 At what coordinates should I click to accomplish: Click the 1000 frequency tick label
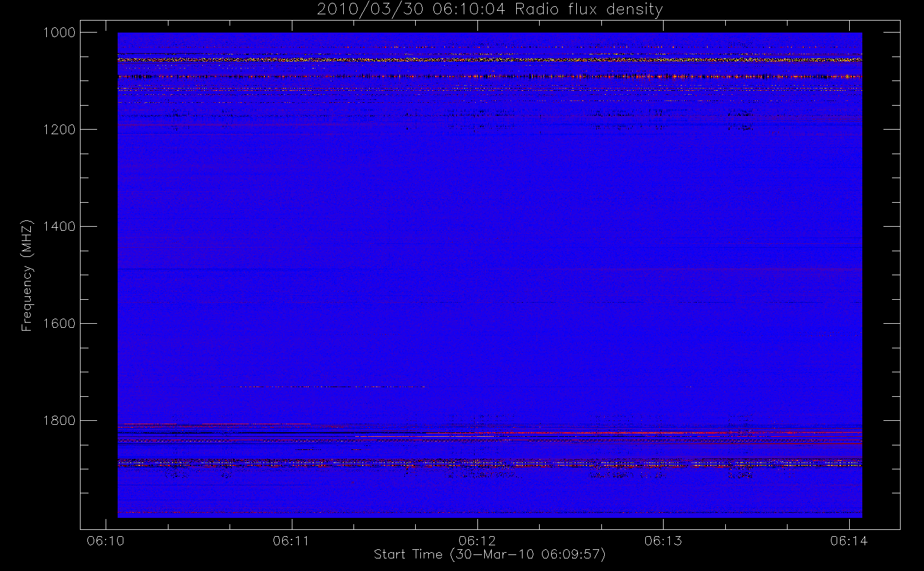point(59,33)
